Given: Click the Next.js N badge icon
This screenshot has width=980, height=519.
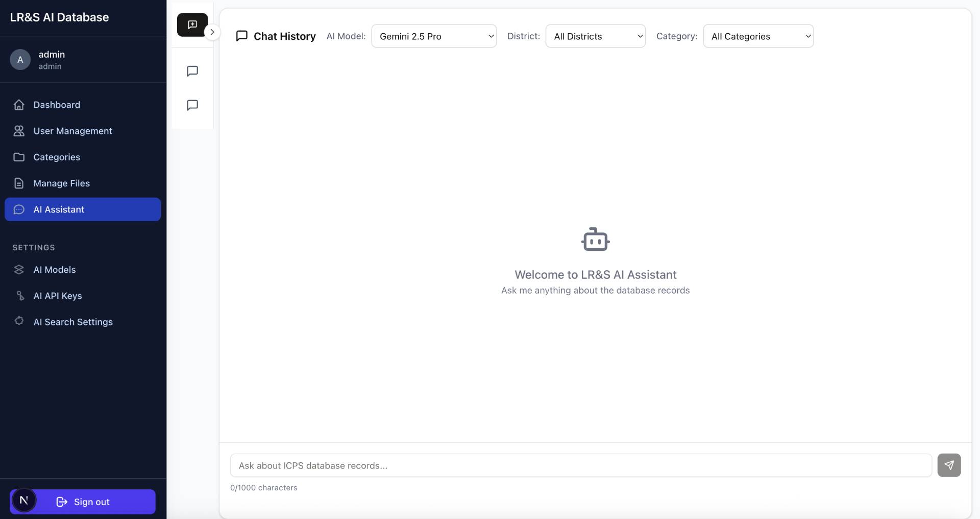Looking at the screenshot, I should 23,501.
